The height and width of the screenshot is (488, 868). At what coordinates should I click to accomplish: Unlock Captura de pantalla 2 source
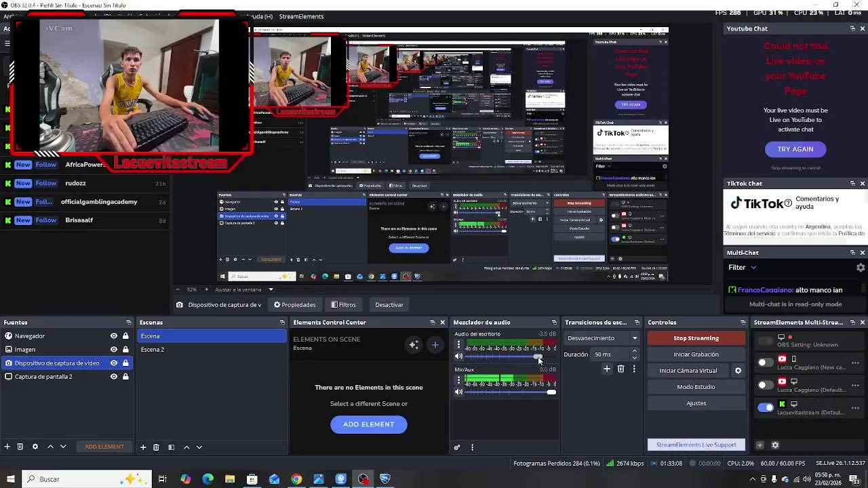tap(125, 377)
